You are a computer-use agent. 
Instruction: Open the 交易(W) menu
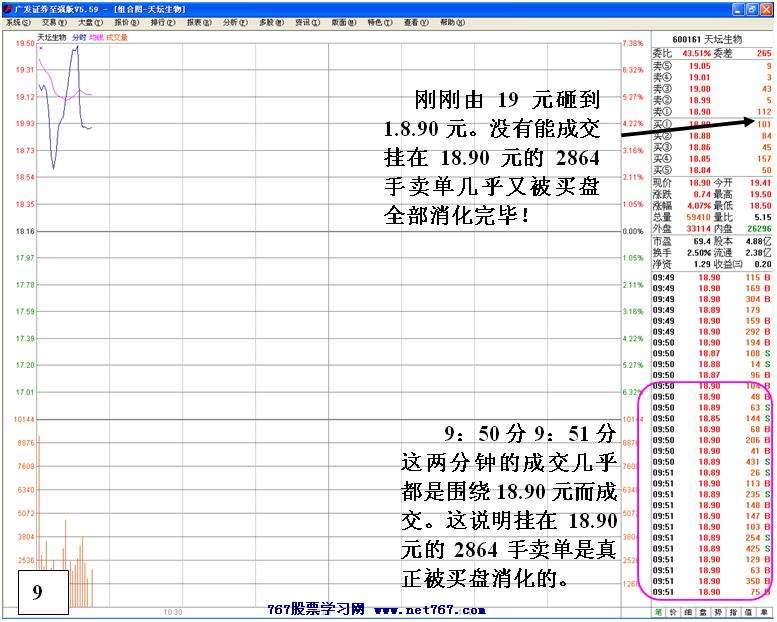point(54,21)
